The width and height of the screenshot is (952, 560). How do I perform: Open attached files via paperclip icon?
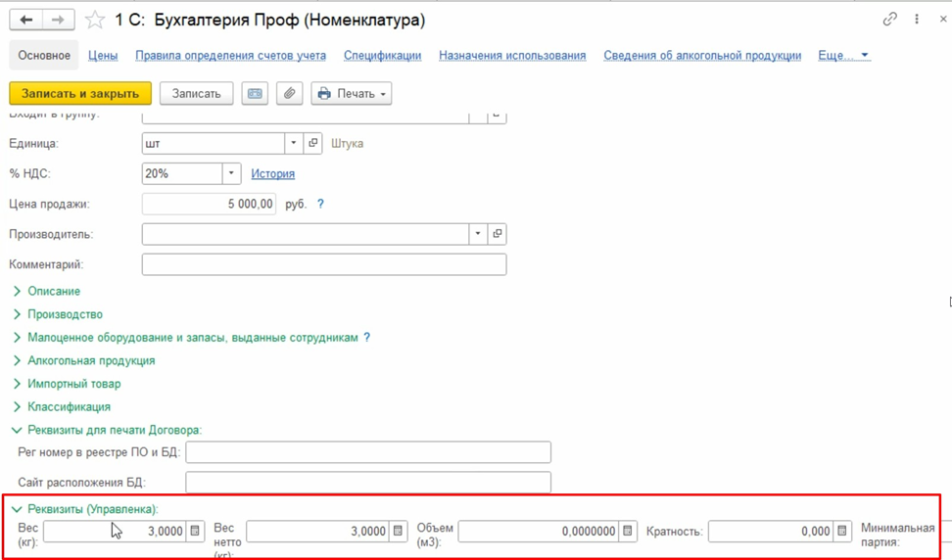(290, 93)
